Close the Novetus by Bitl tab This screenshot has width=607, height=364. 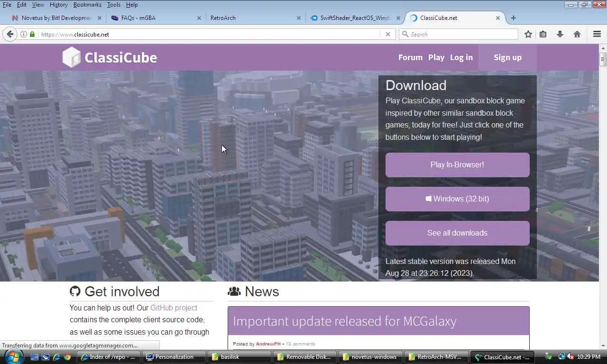[99, 18]
